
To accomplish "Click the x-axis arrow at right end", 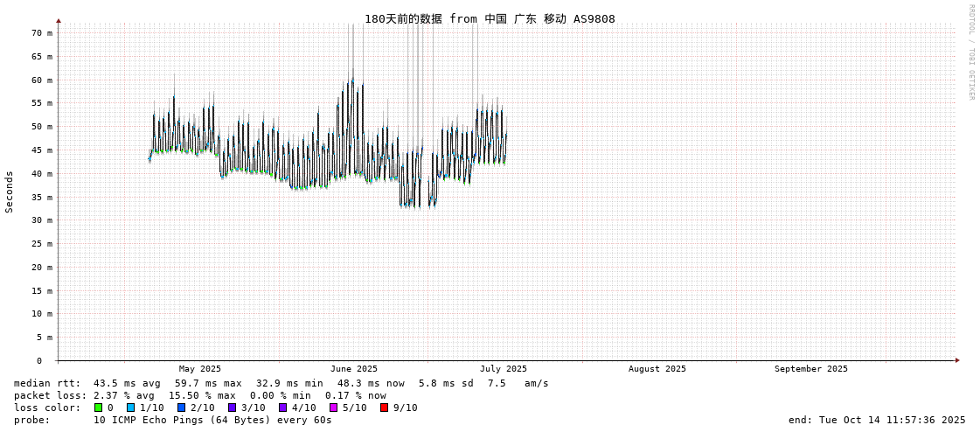I will click(956, 360).
